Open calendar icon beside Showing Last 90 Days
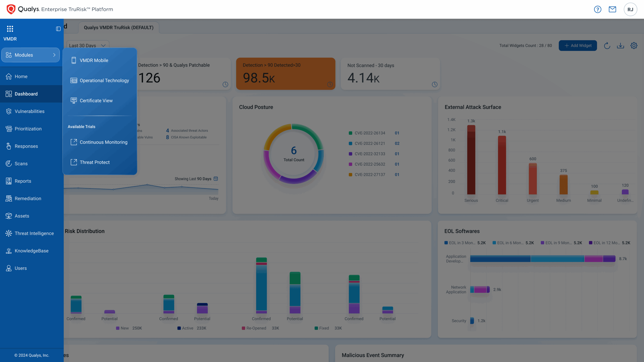Viewport: 644px width, 362px height. [x=216, y=179]
